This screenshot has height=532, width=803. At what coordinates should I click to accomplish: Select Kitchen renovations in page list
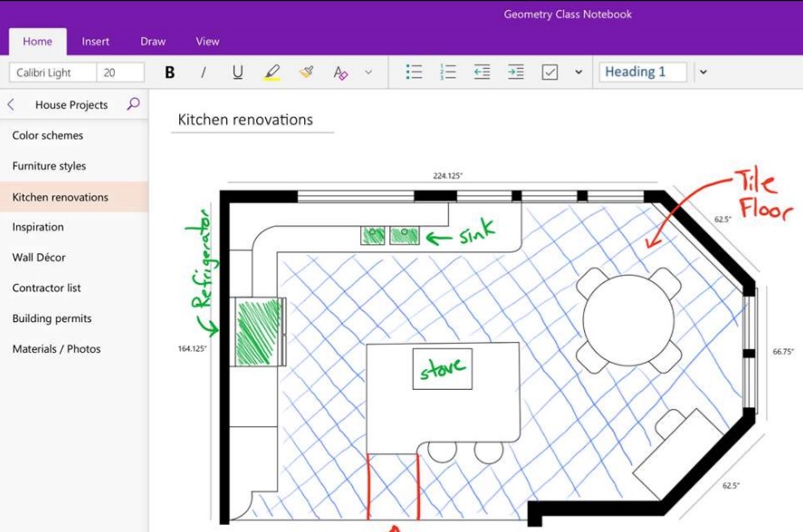(x=74, y=196)
